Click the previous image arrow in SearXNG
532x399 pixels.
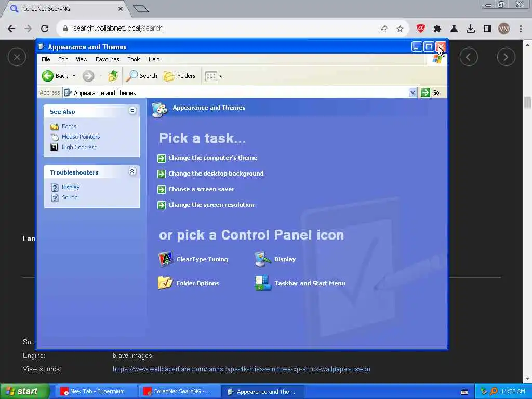(469, 57)
